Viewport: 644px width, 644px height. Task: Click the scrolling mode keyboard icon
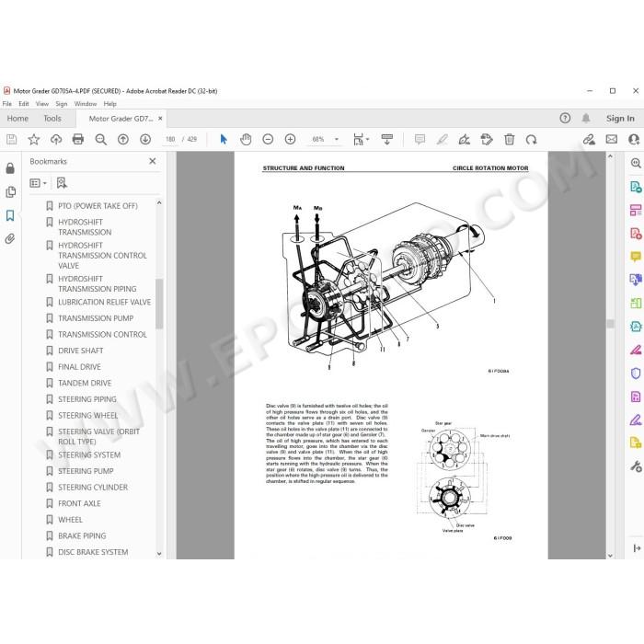(x=387, y=140)
